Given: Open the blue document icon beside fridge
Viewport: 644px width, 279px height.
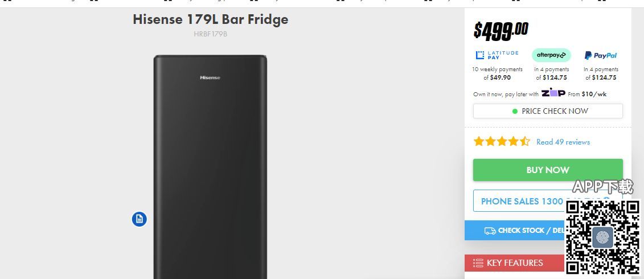Looking at the screenshot, I should coord(140,219).
